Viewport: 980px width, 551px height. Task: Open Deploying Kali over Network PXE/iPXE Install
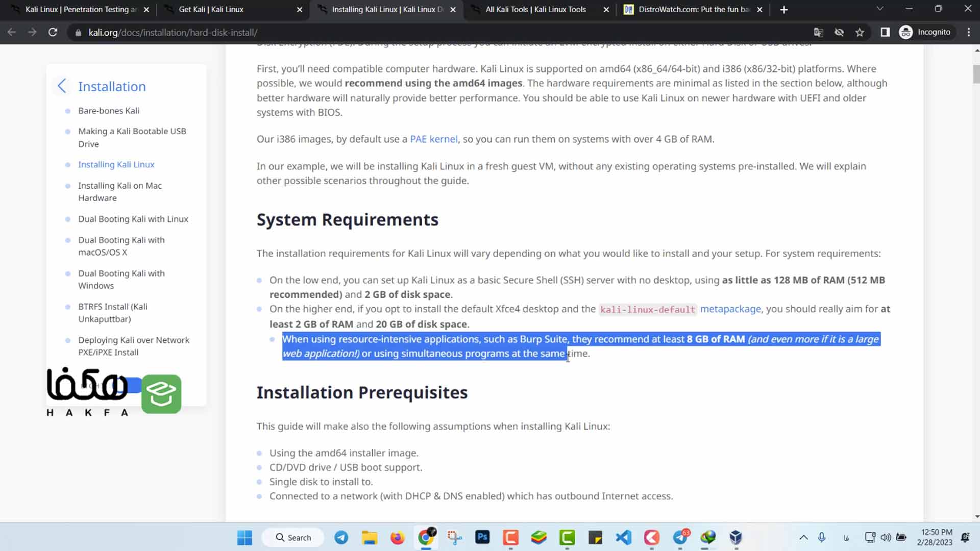(x=134, y=346)
